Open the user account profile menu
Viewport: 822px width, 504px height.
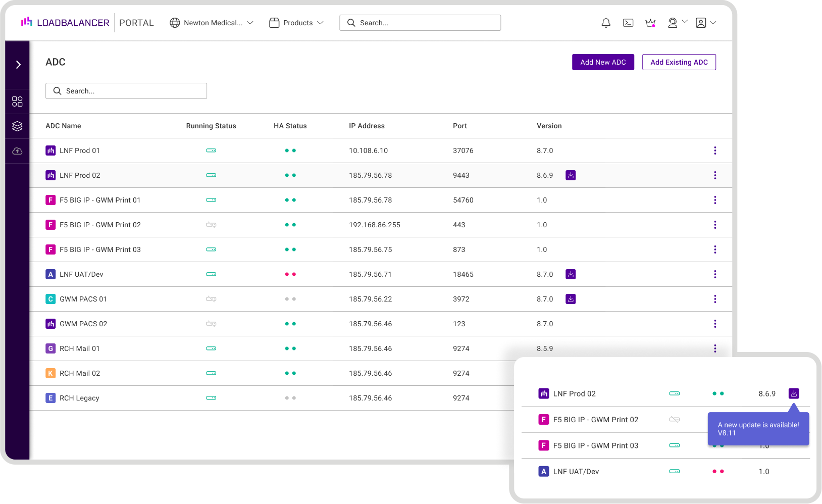pos(706,23)
